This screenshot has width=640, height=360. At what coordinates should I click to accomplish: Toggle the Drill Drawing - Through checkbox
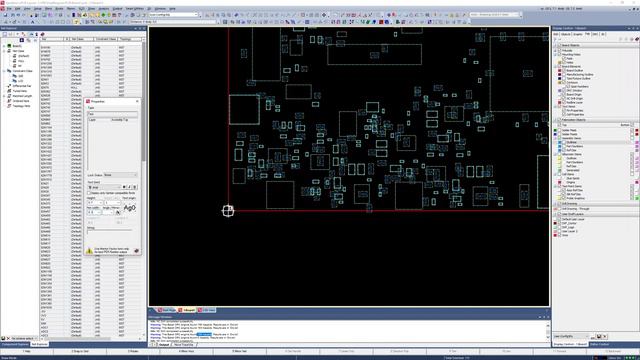[x=559, y=209]
